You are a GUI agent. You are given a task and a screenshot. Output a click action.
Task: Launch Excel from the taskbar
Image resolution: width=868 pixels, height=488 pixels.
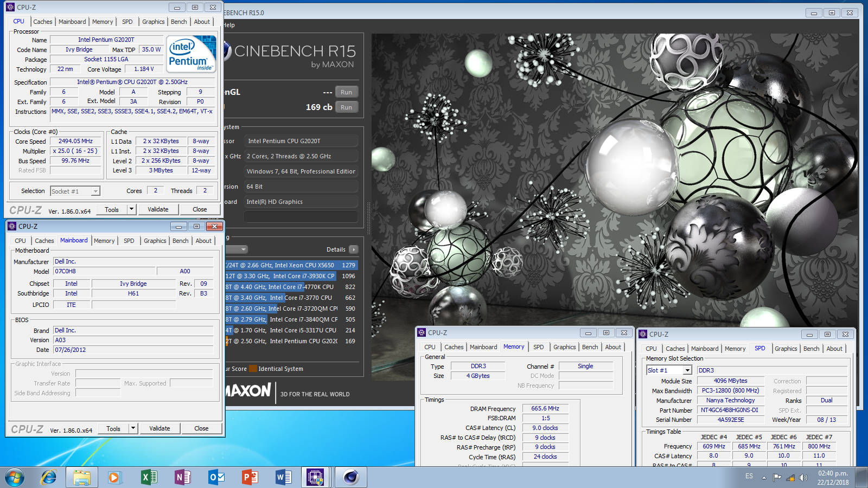click(x=149, y=477)
